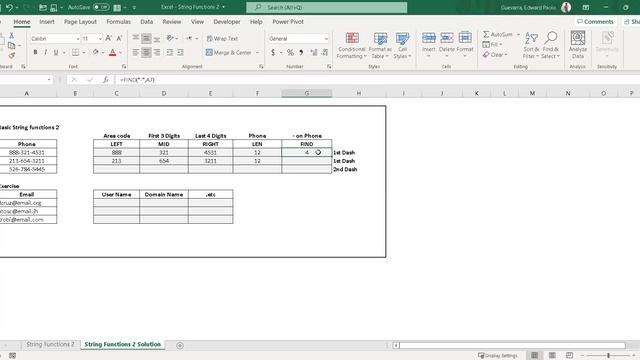Click the zoom slider handle
The width and height of the screenshot is (640, 360).
coord(608,356)
